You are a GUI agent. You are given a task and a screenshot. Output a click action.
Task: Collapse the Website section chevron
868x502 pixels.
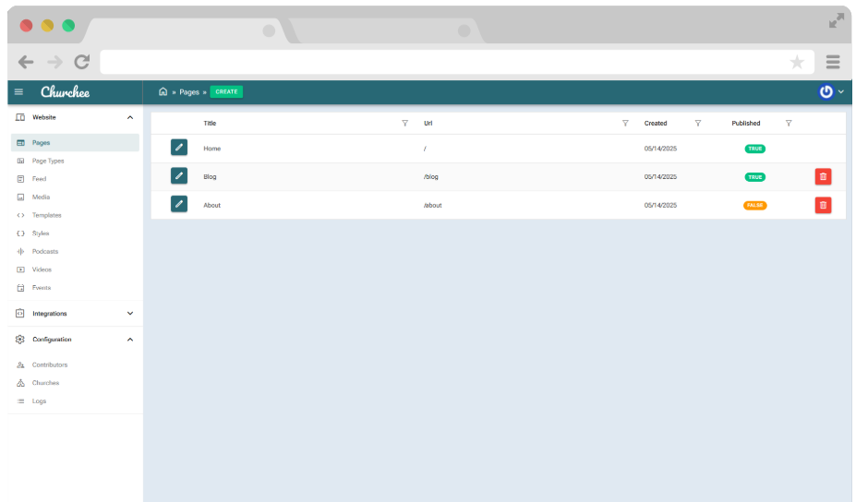coord(130,117)
